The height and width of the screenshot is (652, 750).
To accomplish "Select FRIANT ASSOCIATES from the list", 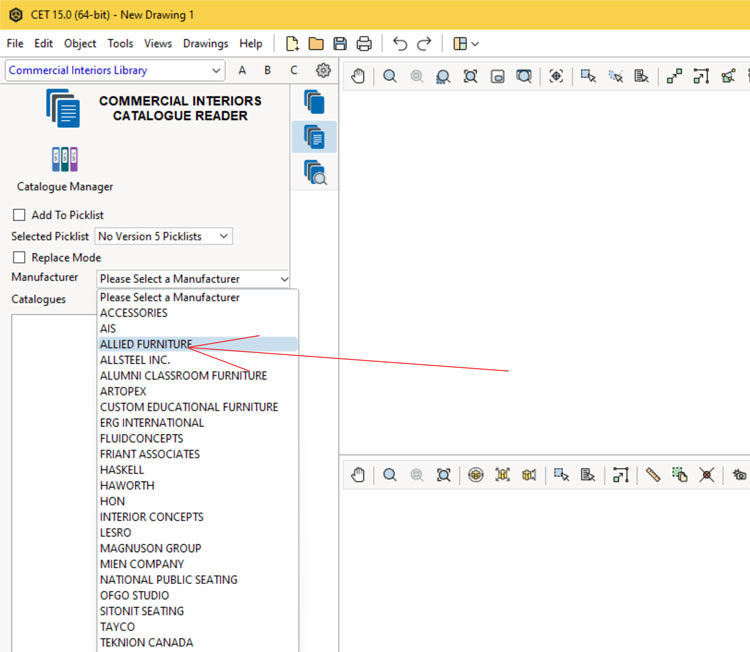I will (x=198, y=454).
